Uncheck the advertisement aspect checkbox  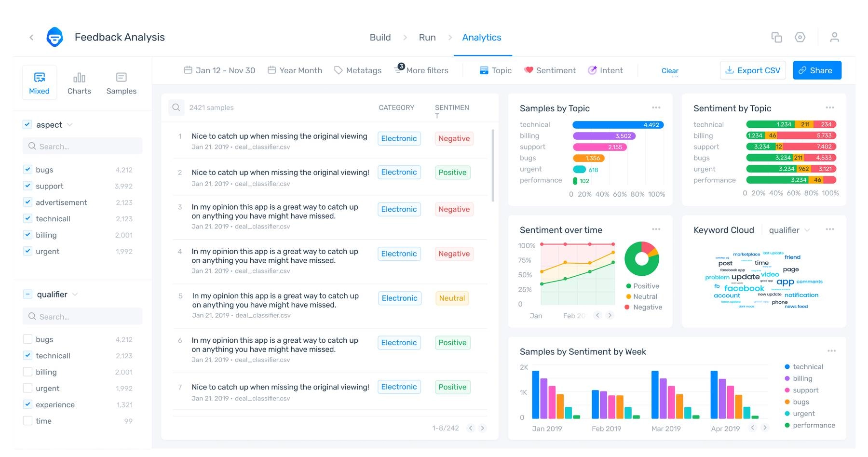[27, 202]
